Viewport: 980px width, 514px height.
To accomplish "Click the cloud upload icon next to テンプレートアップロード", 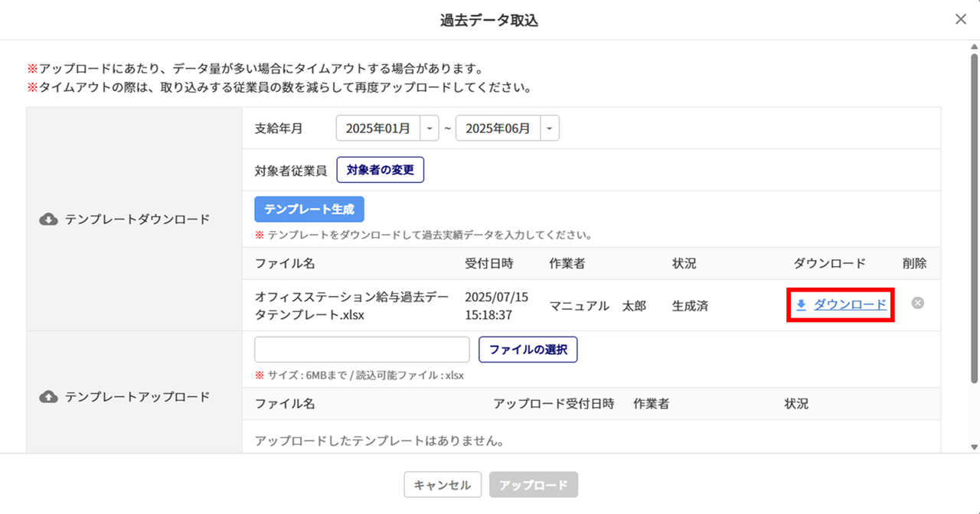I will point(48,397).
